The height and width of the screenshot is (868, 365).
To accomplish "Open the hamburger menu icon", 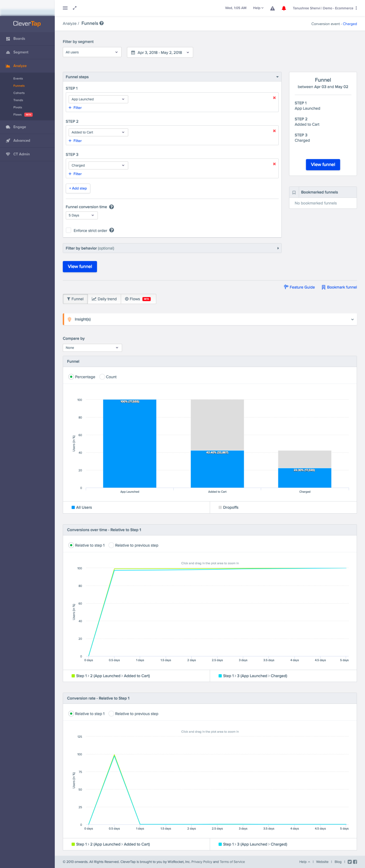I will [65, 8].
